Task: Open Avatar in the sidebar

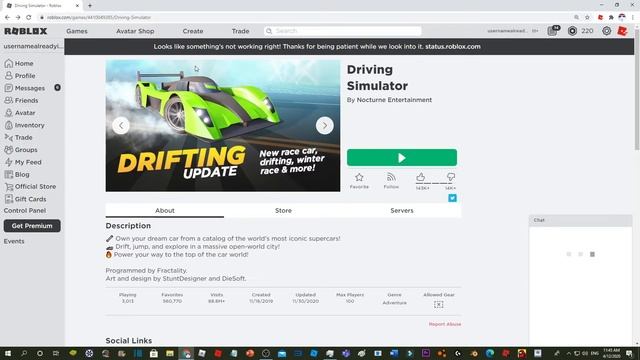Action: 20,113
